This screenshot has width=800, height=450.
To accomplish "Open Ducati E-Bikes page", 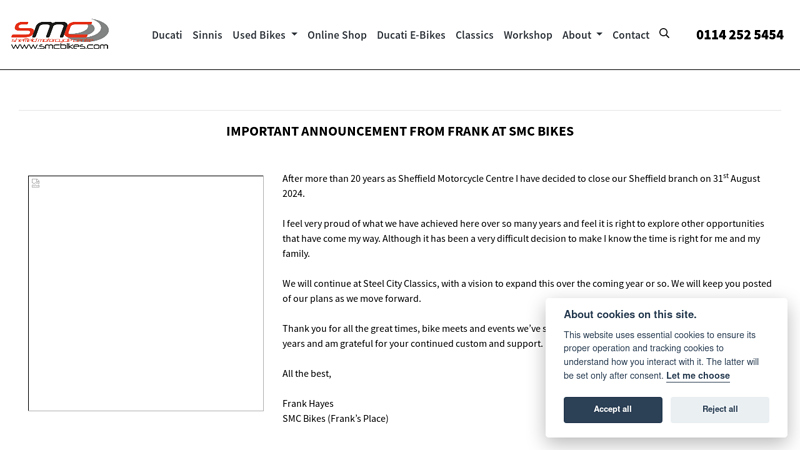I will (x=411, y=35).
